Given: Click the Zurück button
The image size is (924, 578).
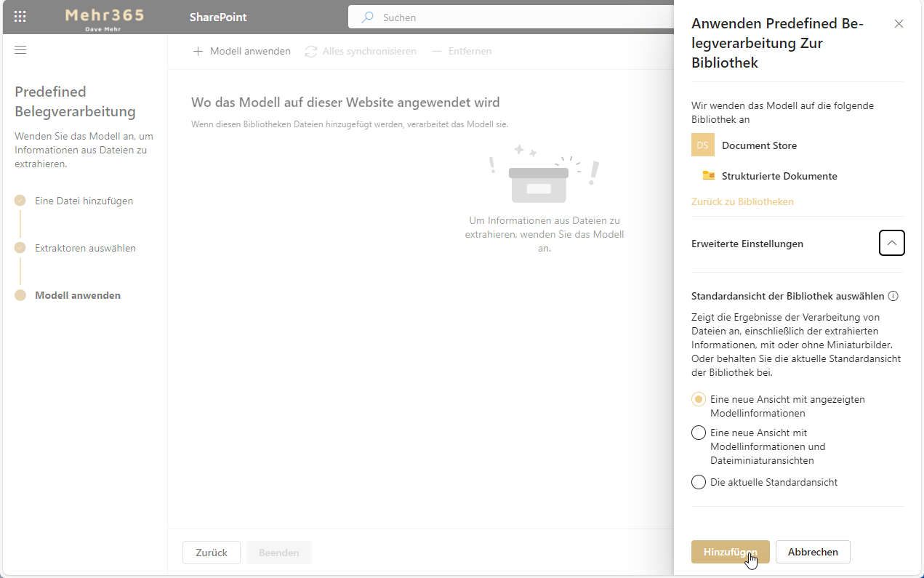Looking at the screenshot, I should click(212, 553).
